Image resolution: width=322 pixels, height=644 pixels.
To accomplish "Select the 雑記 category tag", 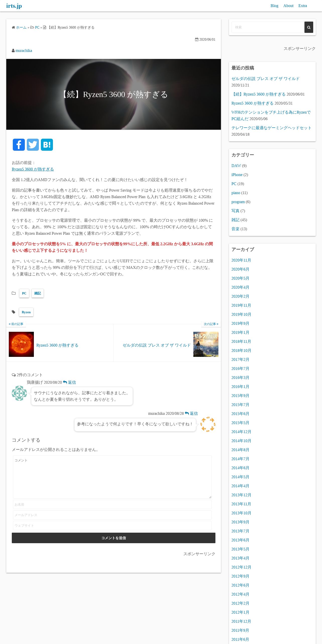I will 38,293.
